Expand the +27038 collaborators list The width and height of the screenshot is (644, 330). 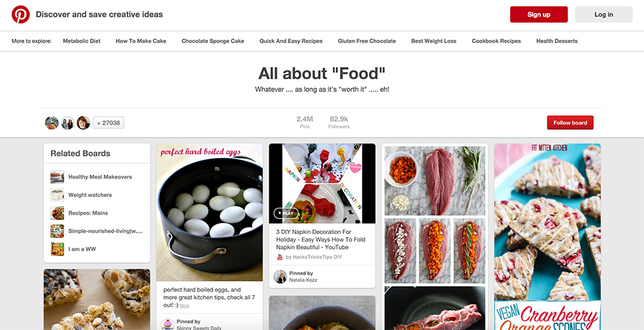108,122
